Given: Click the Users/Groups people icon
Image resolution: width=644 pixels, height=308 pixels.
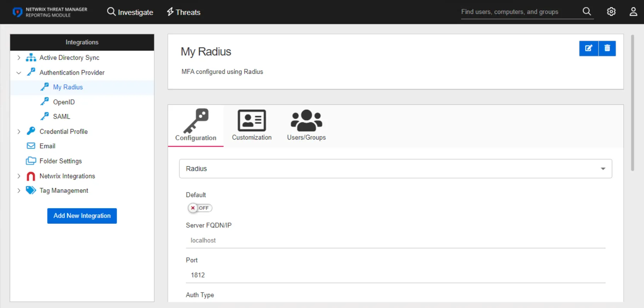Looking at the screenshot, I should (x=306, y=121).
